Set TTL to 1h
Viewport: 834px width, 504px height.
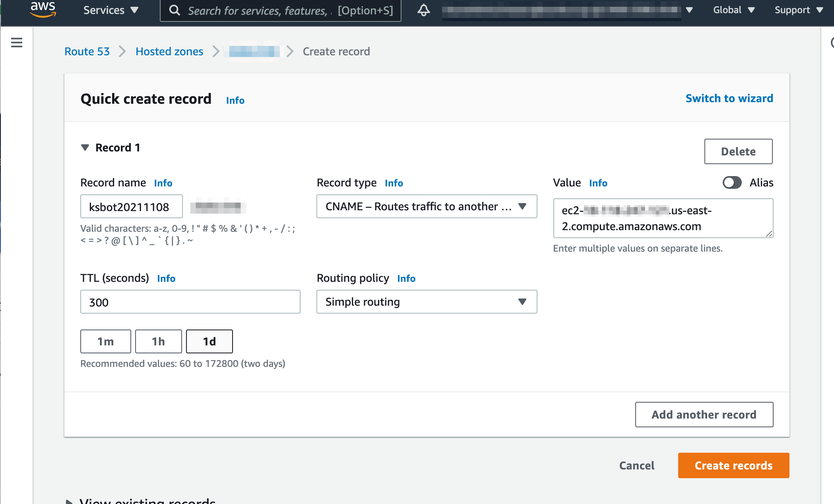click(x=158, y=341)
